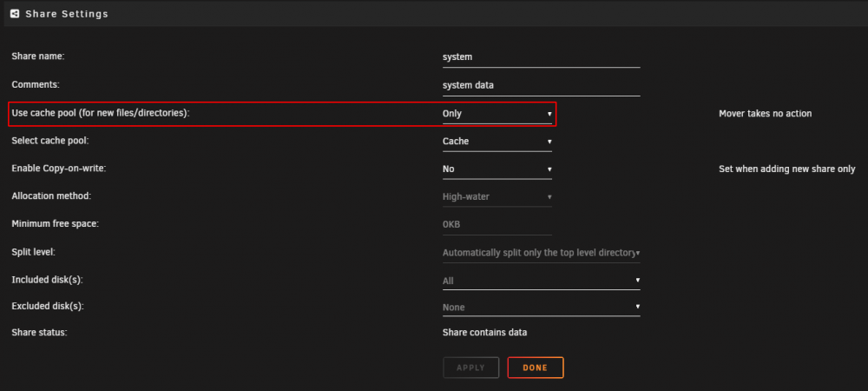This screenshot has height=391, width=868.
Task: Edit the Share name field 'system'
Action: 541,57
